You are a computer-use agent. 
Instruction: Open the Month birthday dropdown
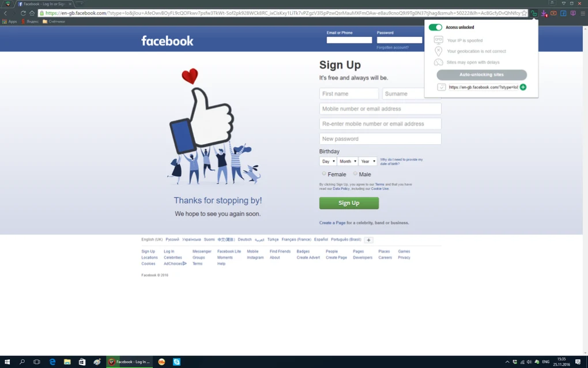pos(347,161)
